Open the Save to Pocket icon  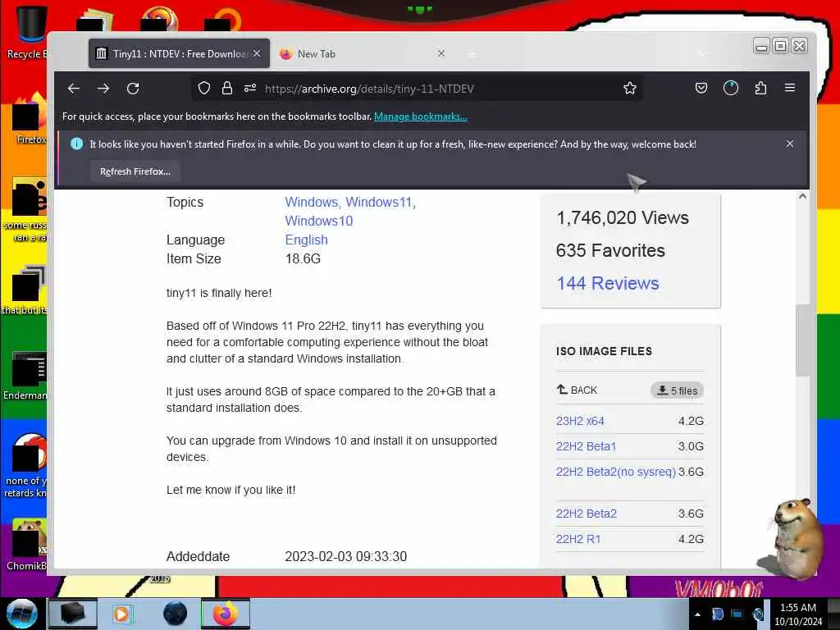pyautogui.click(x=701, y=89)
